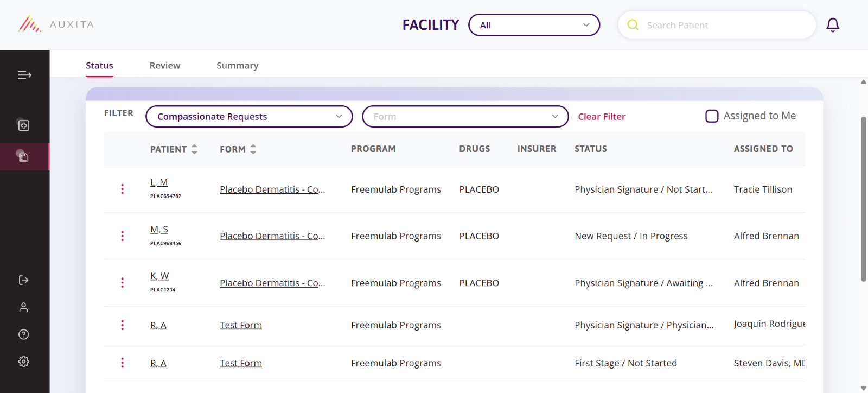Open notifications bell
Viewport: 868px width, 393px height.
833,25
